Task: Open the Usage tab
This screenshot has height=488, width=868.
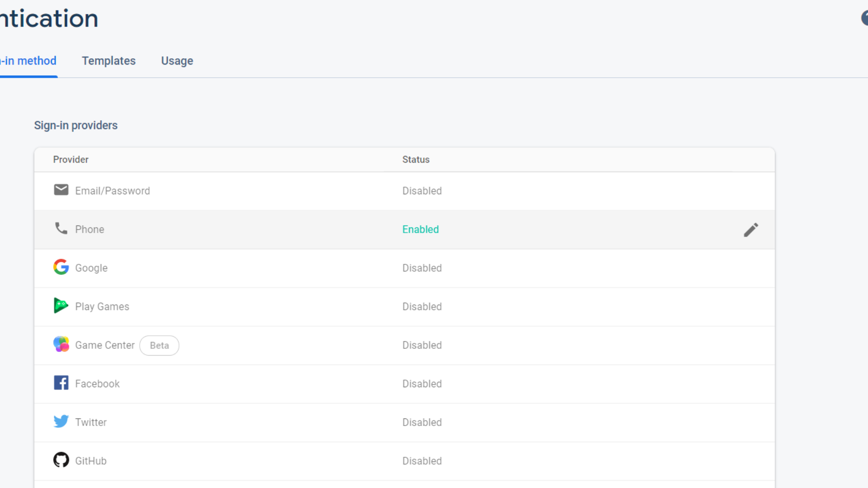Action: point(177,61)
